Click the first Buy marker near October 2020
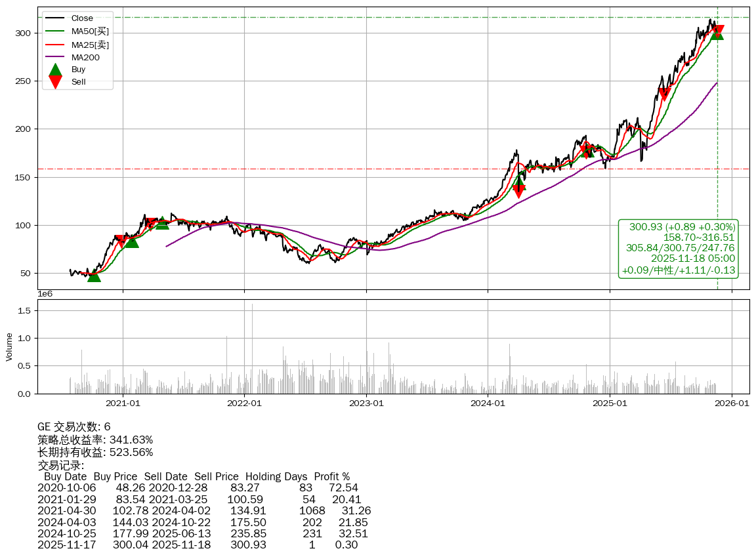 point(94,276)
